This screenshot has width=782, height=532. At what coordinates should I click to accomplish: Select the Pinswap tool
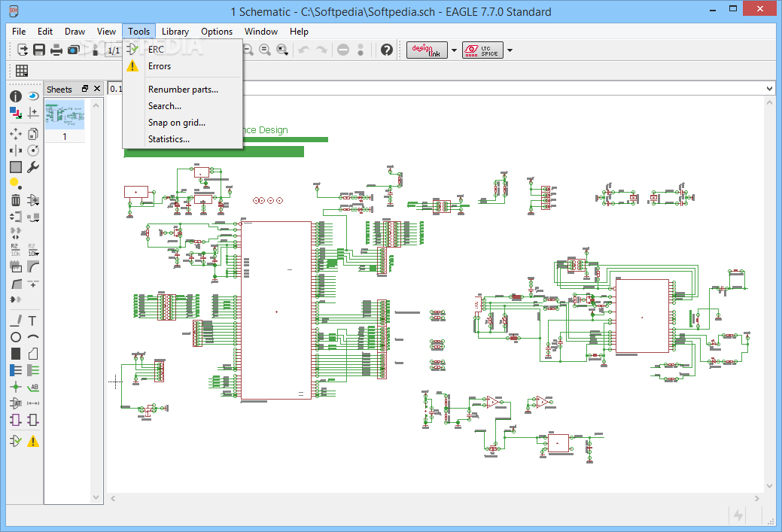(16, 217)
